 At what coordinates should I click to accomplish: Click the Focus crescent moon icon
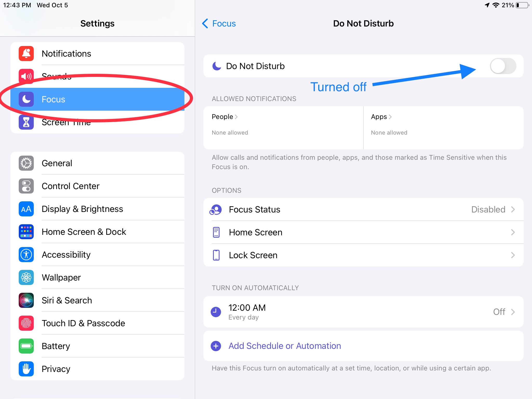pos(26,99)
